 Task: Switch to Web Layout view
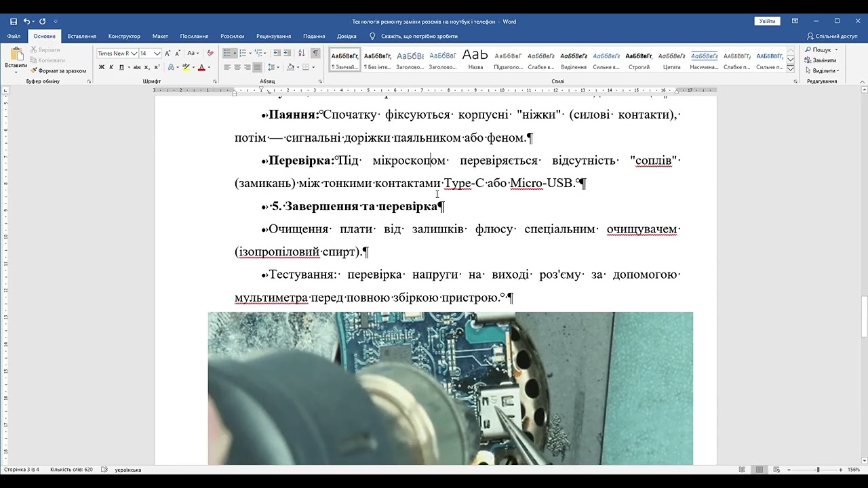pyautogui.click(x=775, y=469)
